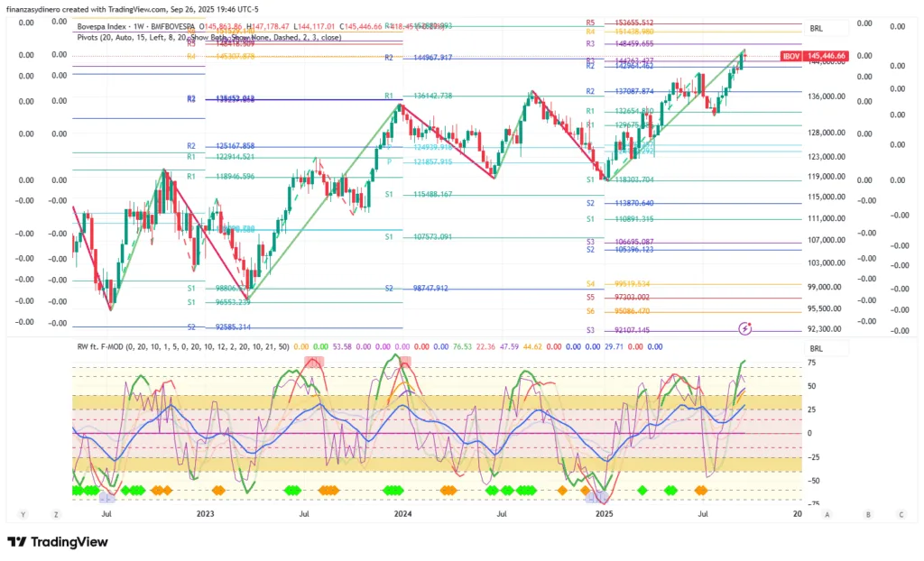Click the Y scale letter button
The height and width of the screenshot is (561, 924).
pos(23,514)
